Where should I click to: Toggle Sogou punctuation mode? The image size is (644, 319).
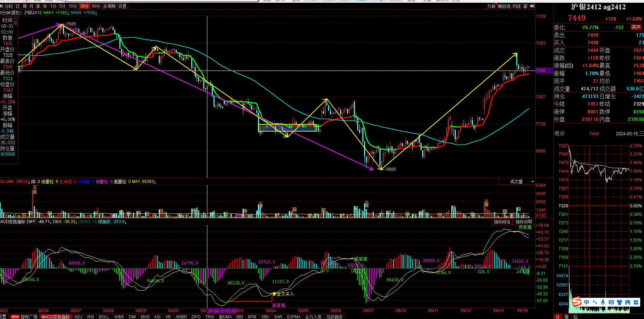(x=595, y=302)
